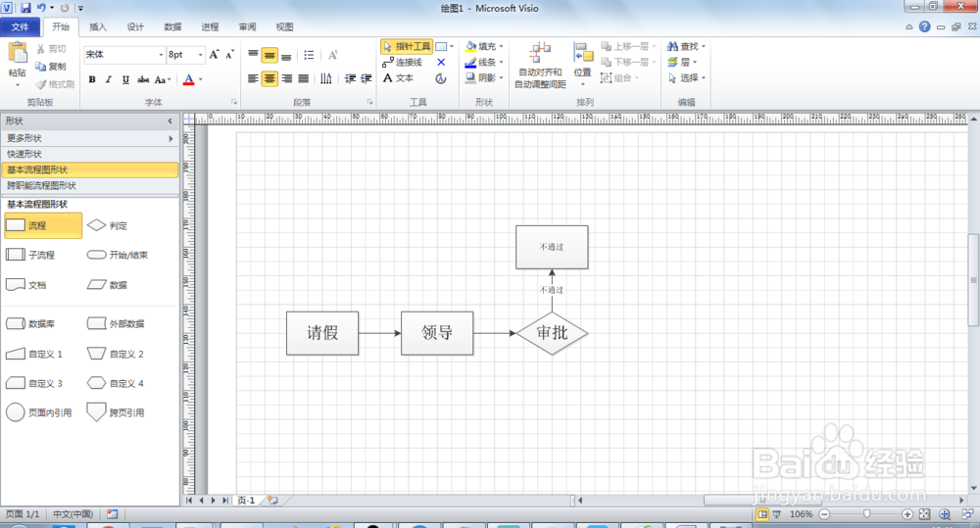This screenshot has width=980, height=528.
Task: Select left text alignment
Action: tap(253, 78)
